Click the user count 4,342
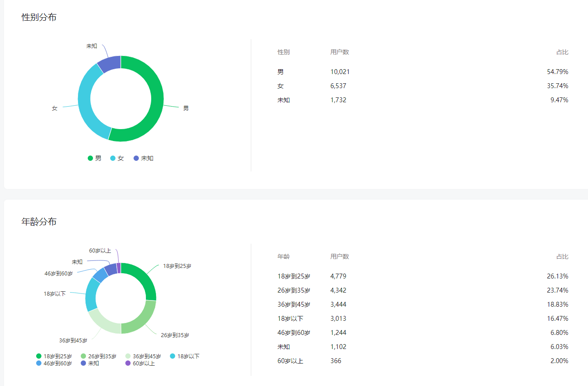 pyautogui.click(x=338, y=290)
